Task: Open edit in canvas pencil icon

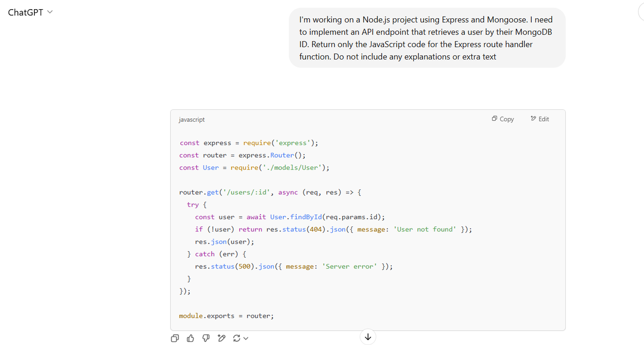Action: [221, 338]
